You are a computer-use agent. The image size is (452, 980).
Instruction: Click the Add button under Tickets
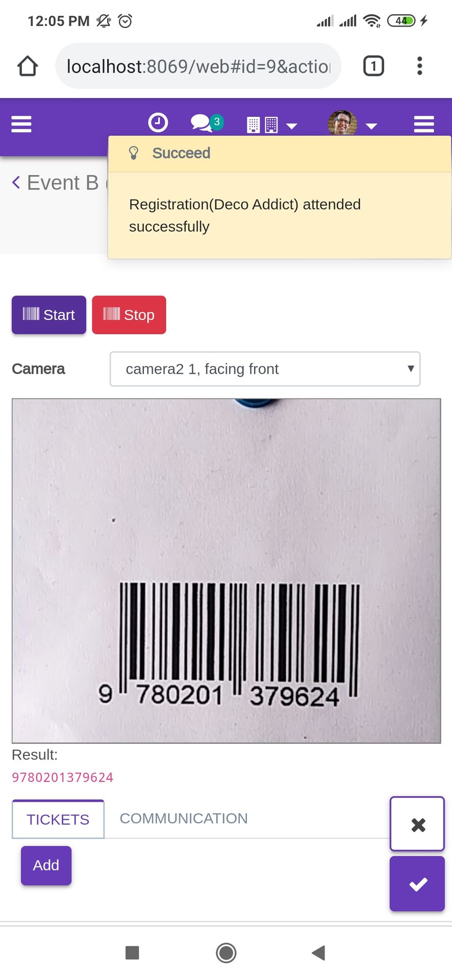click(46, 865)
